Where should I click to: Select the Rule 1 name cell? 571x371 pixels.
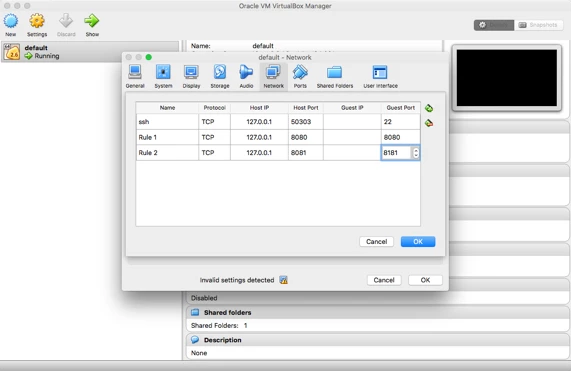(x=167, y=137)
